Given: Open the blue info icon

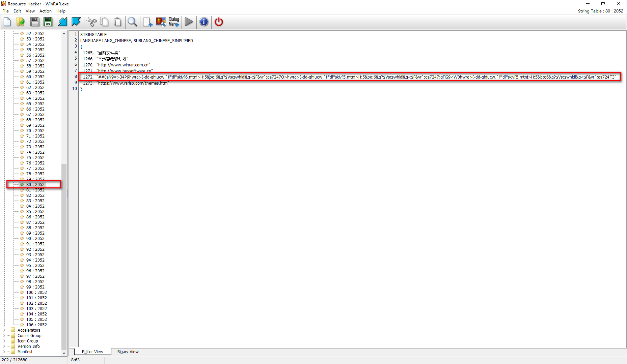Looking at the screenshot, I should 204,22.
